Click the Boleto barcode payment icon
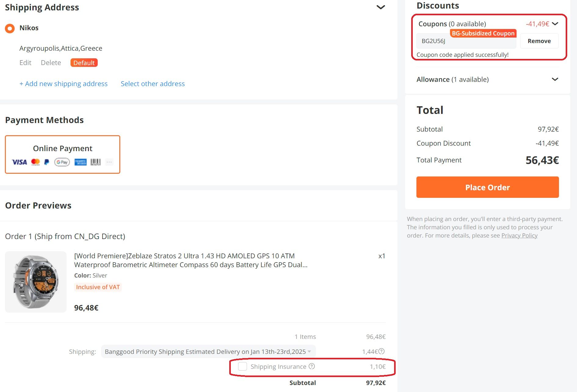The width and height of the screenshot is (577, 392). tap(96, 162)
